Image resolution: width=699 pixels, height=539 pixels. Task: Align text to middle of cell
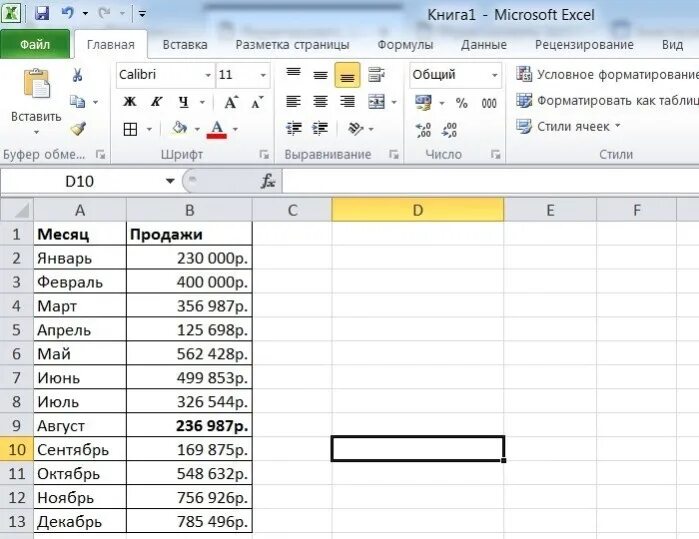tap(320, 75)
